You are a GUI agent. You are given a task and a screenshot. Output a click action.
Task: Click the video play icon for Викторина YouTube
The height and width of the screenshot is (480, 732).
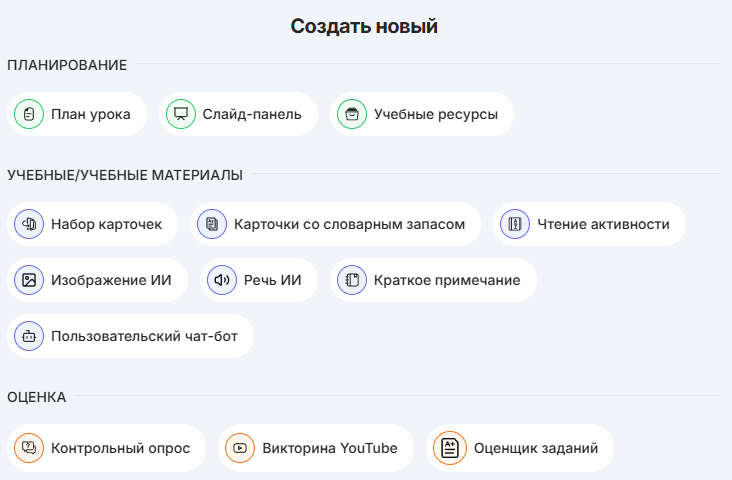click(240, 448)
